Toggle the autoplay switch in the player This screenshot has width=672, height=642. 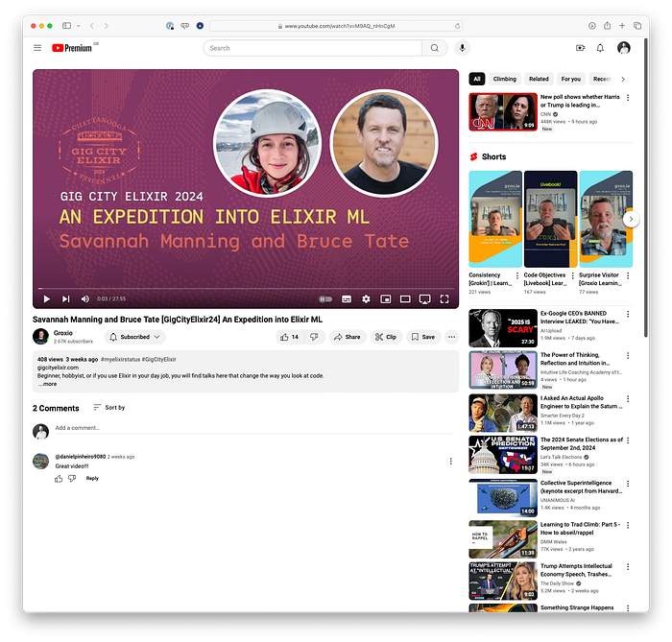325,299
